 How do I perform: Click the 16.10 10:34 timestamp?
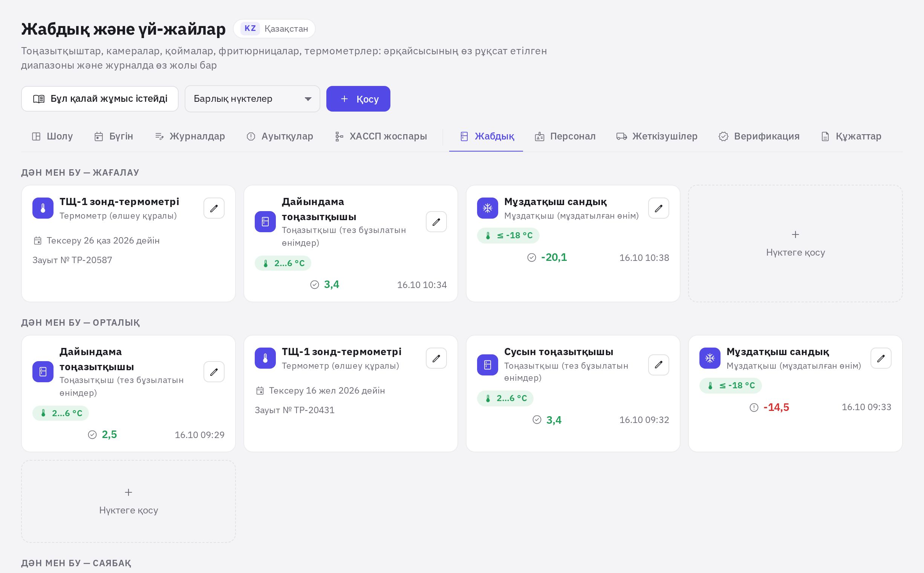[422, 285]
